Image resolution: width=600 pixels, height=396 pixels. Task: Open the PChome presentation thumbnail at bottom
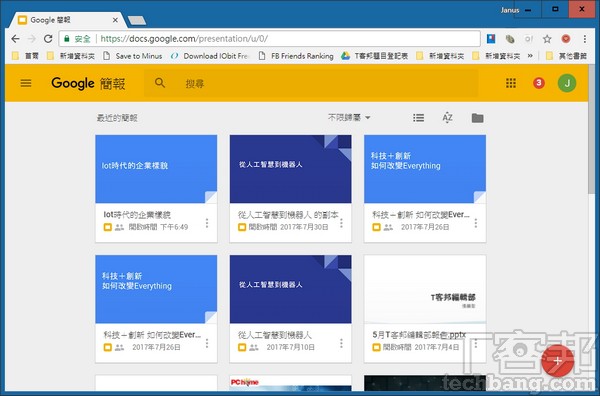[x=290, y=383]
